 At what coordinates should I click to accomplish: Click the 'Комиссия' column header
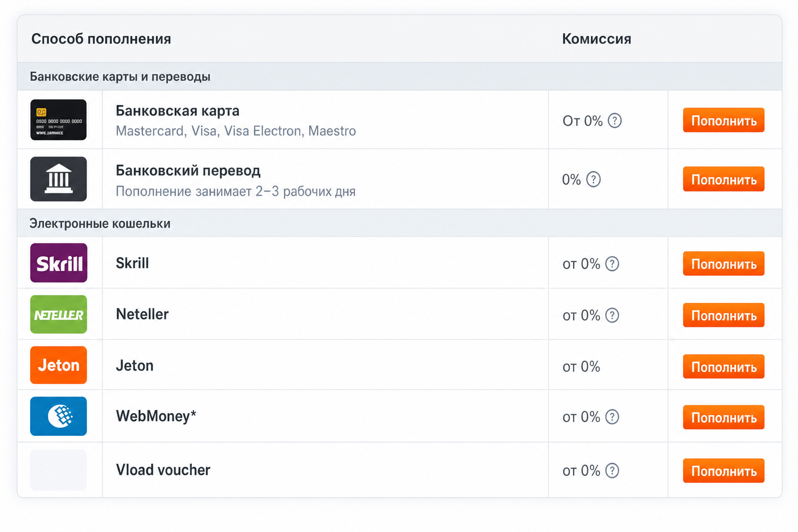[597, 39]
